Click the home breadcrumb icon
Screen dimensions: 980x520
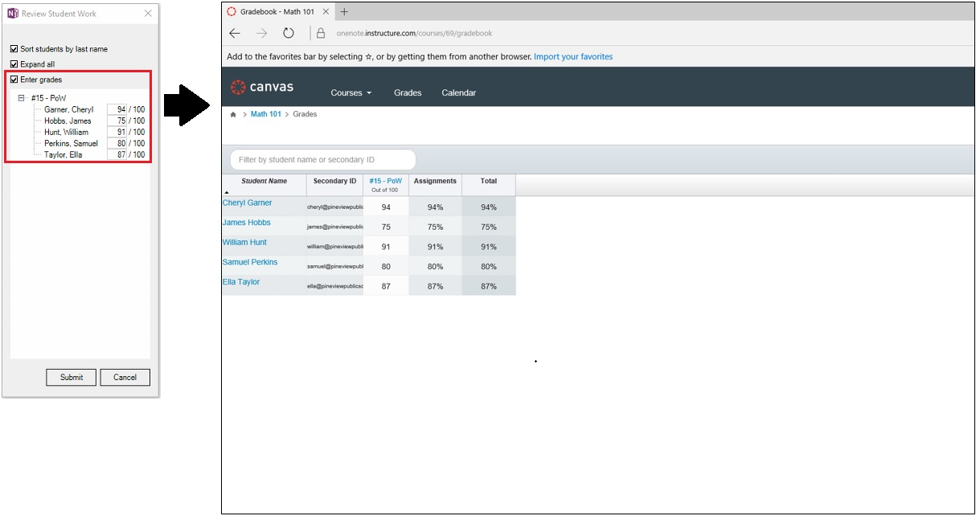point(233,115)
